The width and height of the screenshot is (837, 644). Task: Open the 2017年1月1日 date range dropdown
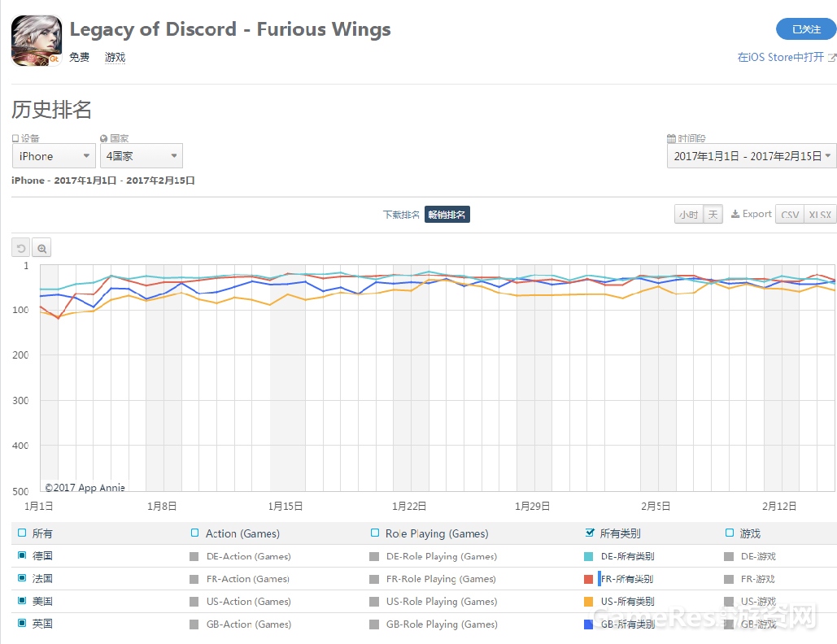(752, 156)
